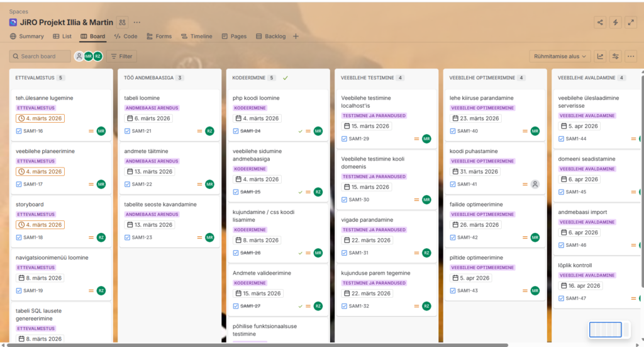The width and height of the screenshot is (644, 347).
Task: Expand the Rühmitamise alus dropdown
Action: tap(560, 56)
